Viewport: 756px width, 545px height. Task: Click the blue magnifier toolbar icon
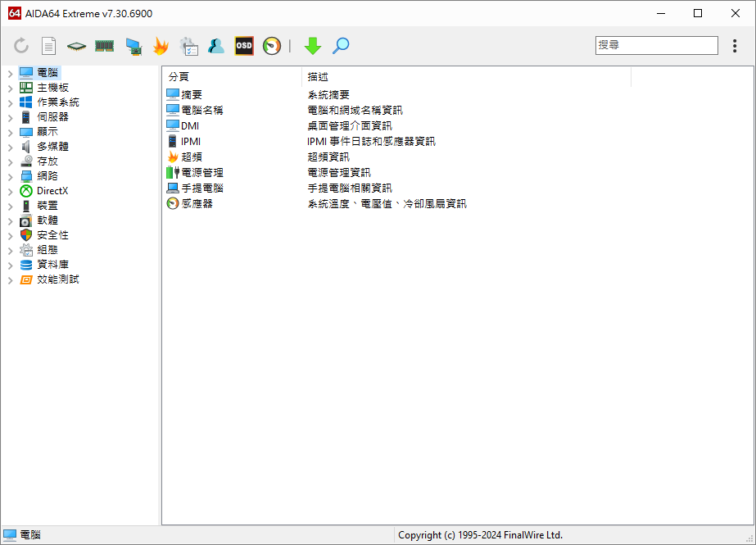coord(341,46)
